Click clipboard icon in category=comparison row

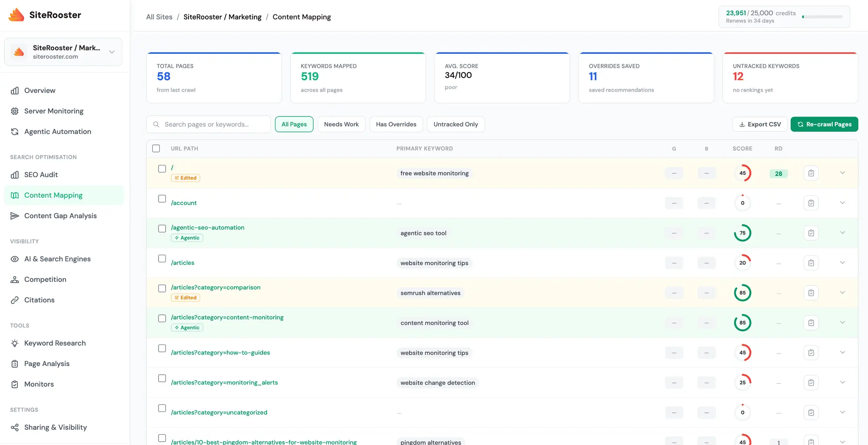pyautogui.click(x=811, y=293)
